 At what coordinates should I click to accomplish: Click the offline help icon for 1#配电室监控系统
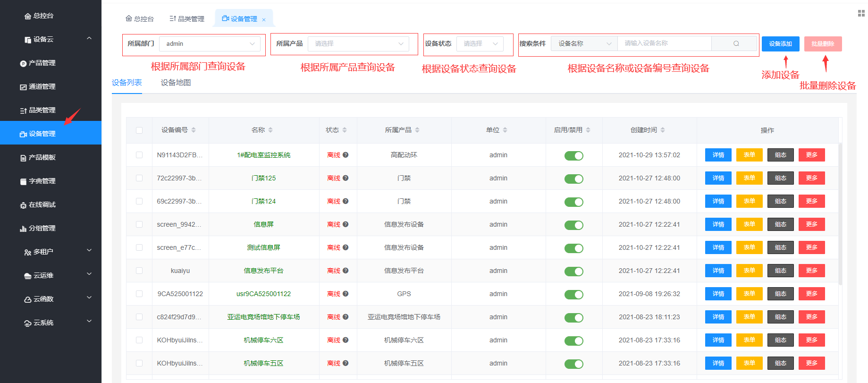[346, 155]
